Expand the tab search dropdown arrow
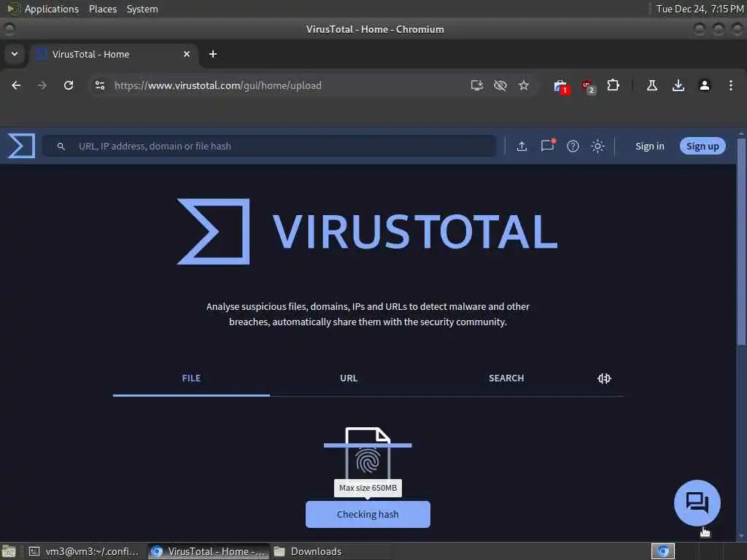The width and height of the screenshot is (747, 560). pyautogui.click(x=15, y=54)
